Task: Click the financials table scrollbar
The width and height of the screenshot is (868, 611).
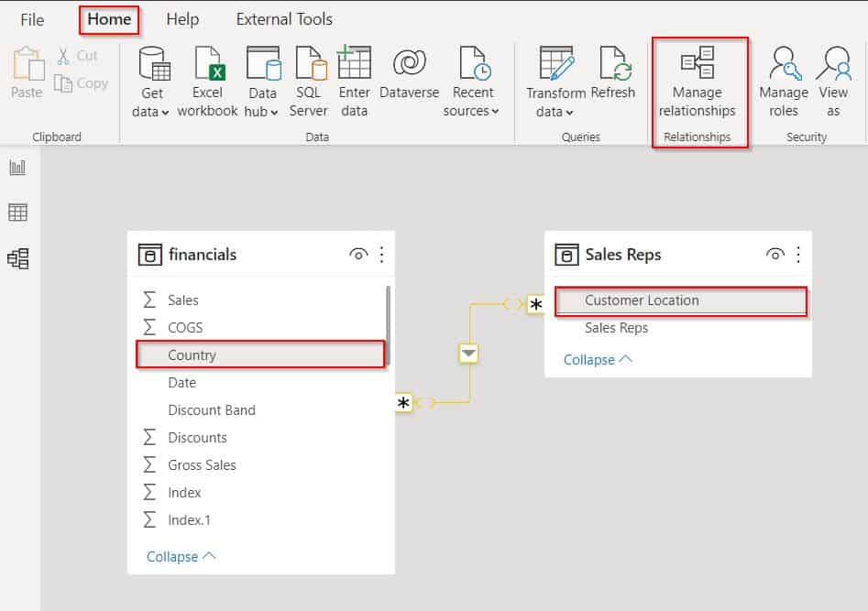Action: [388, 325]
